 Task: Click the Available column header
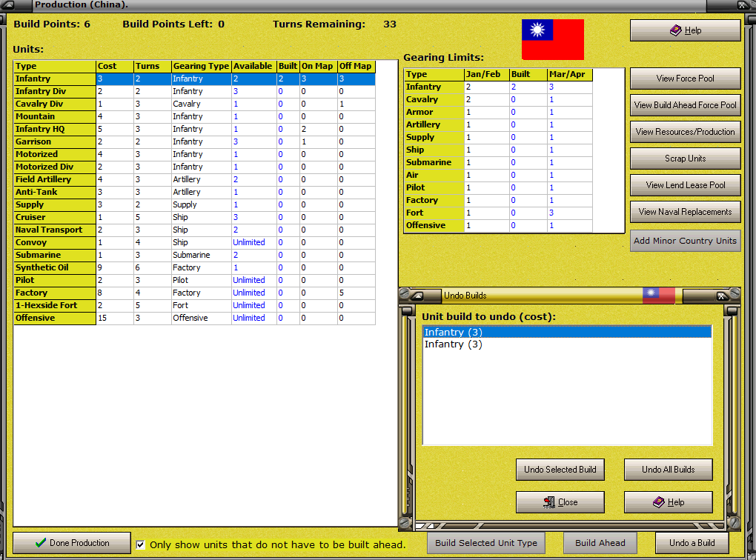[x=253, y=66]
